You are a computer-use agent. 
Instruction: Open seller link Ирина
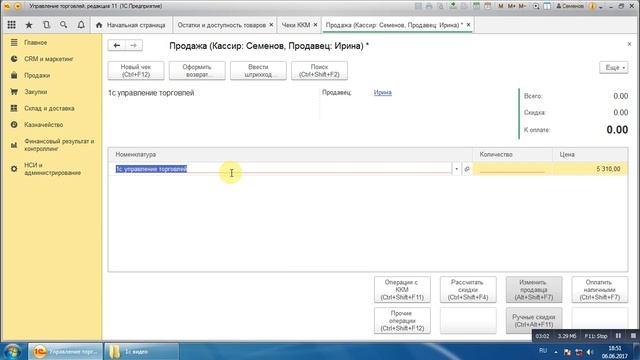pyautogui.click(x=382, y=93)
